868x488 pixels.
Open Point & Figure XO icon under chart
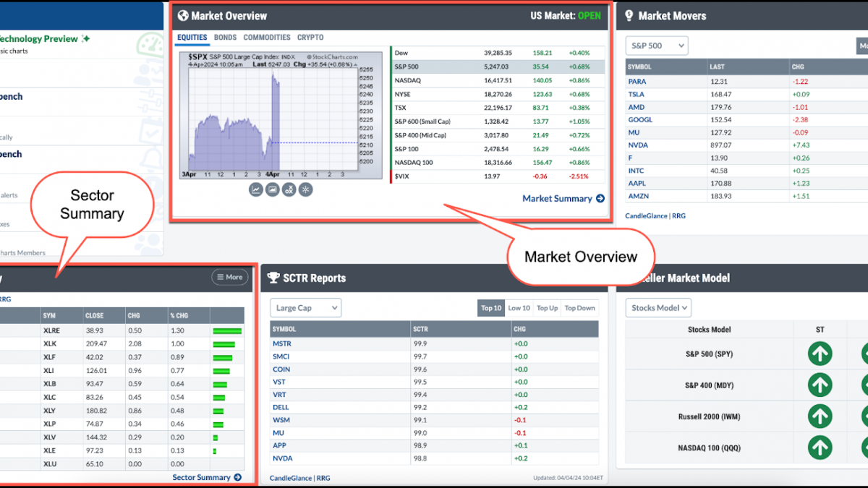click(x=289, y=189)
